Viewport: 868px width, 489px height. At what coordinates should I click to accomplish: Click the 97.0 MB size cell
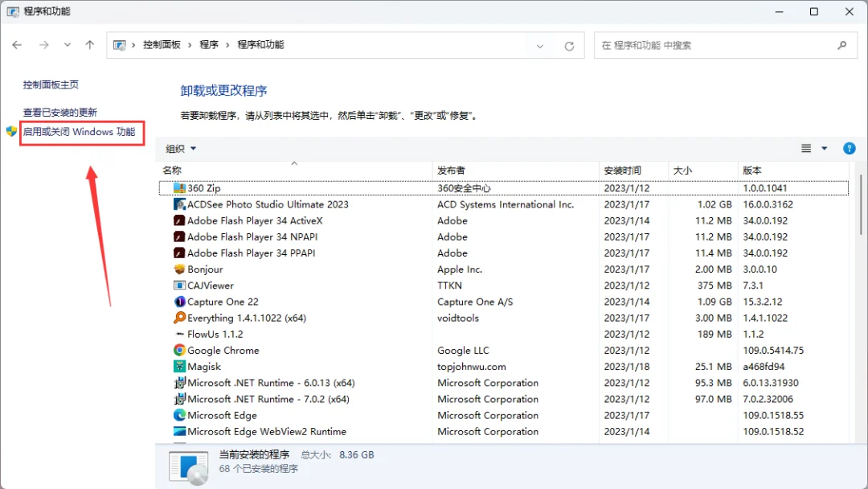tap(714, 399)
